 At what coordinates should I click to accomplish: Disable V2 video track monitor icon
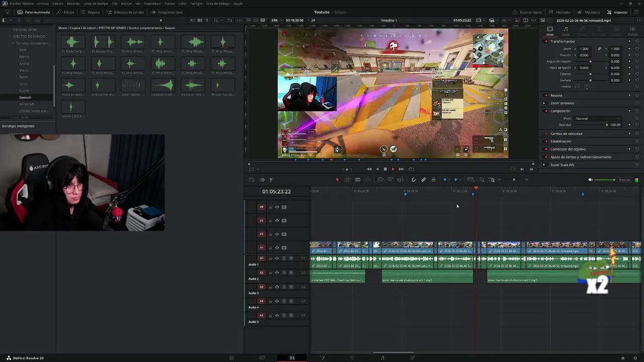coord(284,234)
